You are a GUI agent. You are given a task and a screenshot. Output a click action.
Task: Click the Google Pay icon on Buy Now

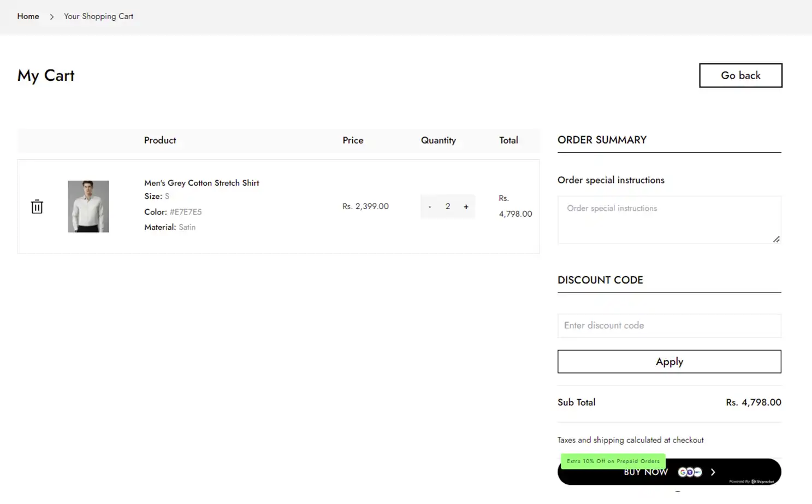click(683, 471)
